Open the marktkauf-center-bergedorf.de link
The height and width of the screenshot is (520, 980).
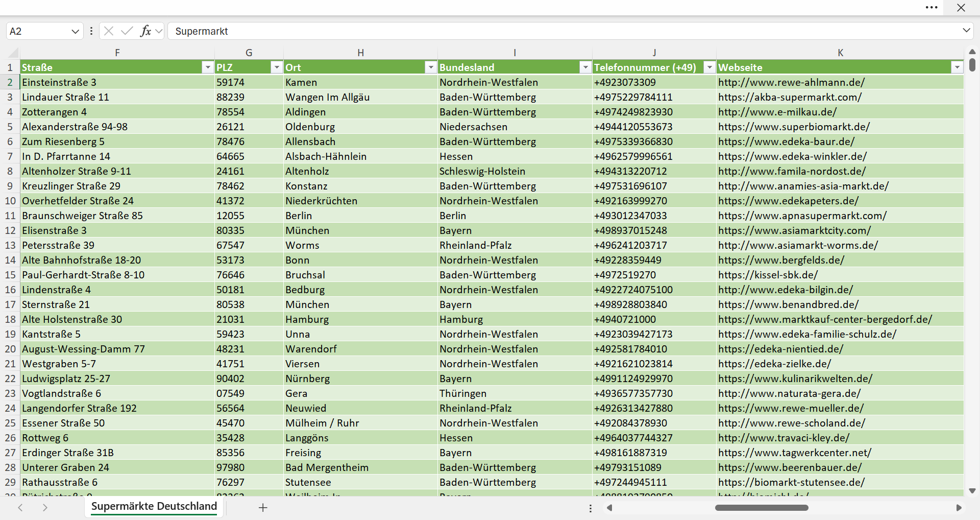coord(825,319)
